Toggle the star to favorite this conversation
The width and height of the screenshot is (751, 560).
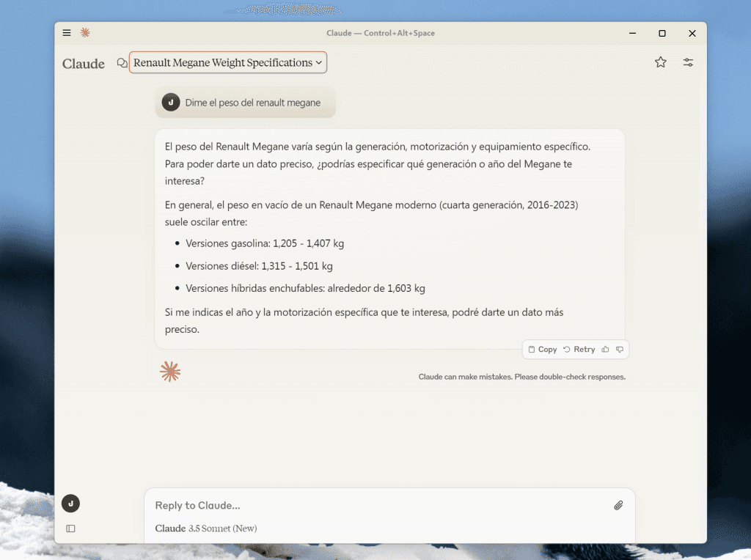660,62
